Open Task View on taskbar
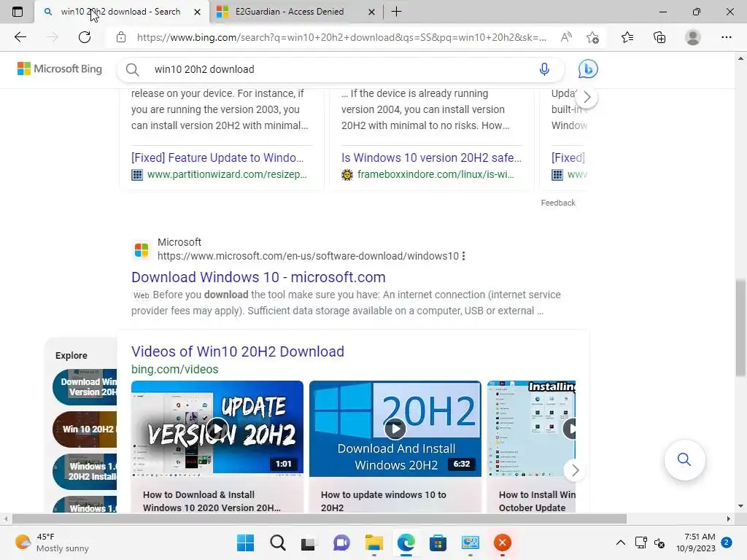 tap(309, 542)
